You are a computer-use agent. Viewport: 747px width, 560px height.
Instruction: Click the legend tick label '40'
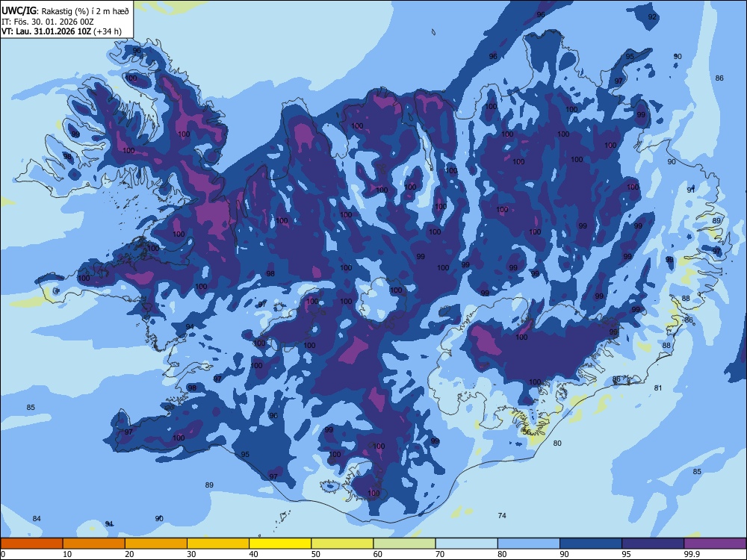253,554
